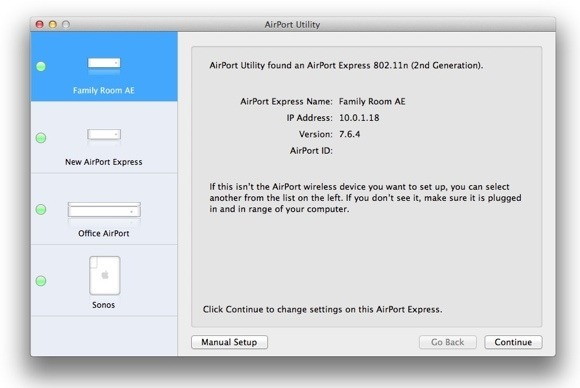This screenshot has width=580, height=388.
Task: Select the Sonos AirPort Express icon
Action: click(x=105, y=276)
